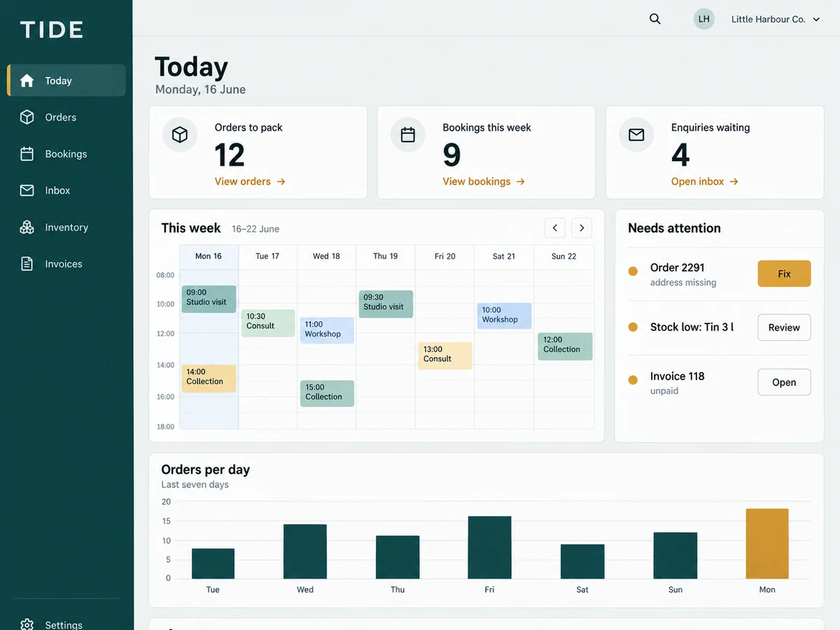The width and height of the screenshot is (840, 630).
Task: Select the Bookings calendar icon in sidebar
Action: tap(27, 154)
